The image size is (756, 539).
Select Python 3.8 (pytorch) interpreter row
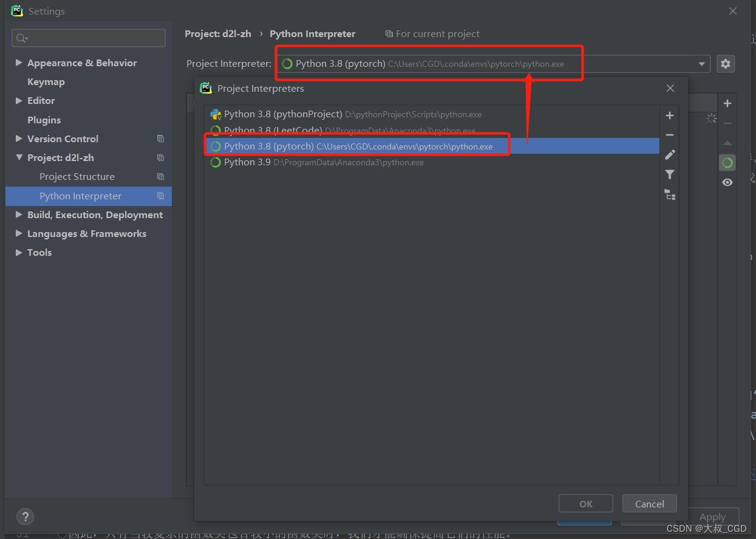pyautogui.click(x=431, y=146)
